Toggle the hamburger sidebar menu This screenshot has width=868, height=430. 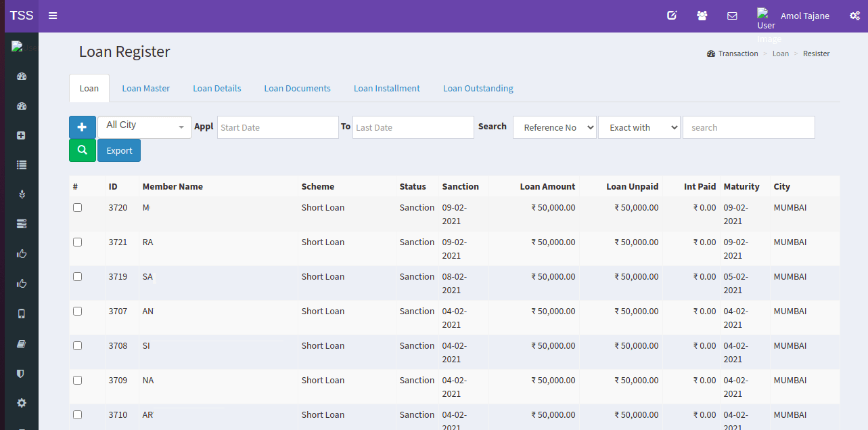tap(53, 16)
